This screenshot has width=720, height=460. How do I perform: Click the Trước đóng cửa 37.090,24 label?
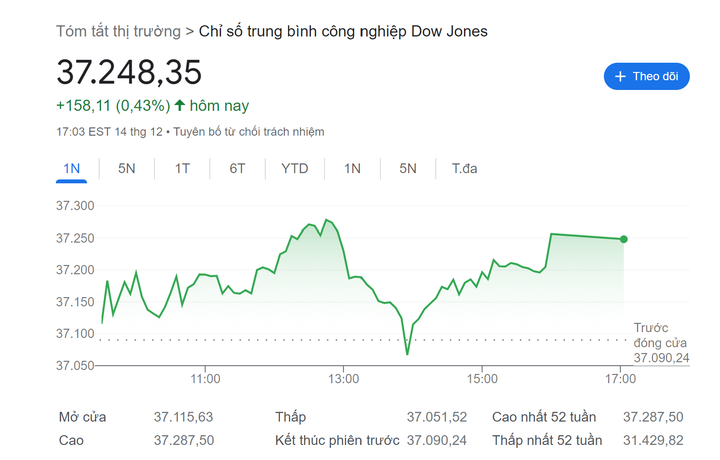pyautogui.click(x=660, y=343)
